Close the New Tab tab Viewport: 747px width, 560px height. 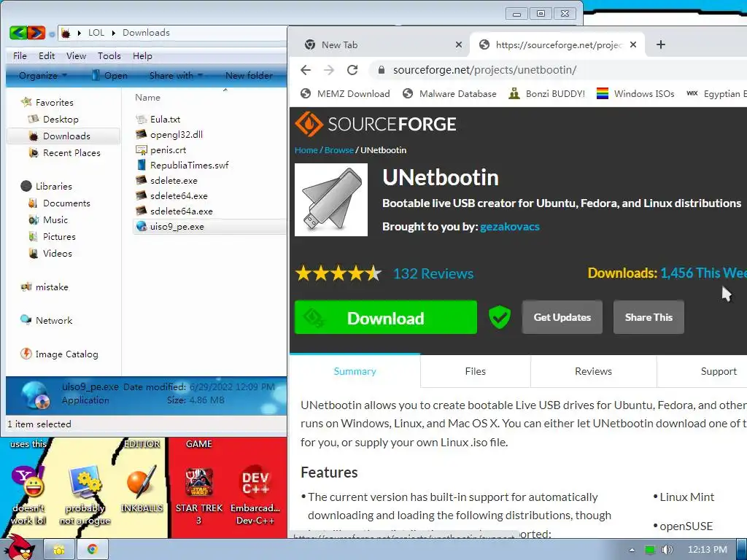(x=459, y=44)
